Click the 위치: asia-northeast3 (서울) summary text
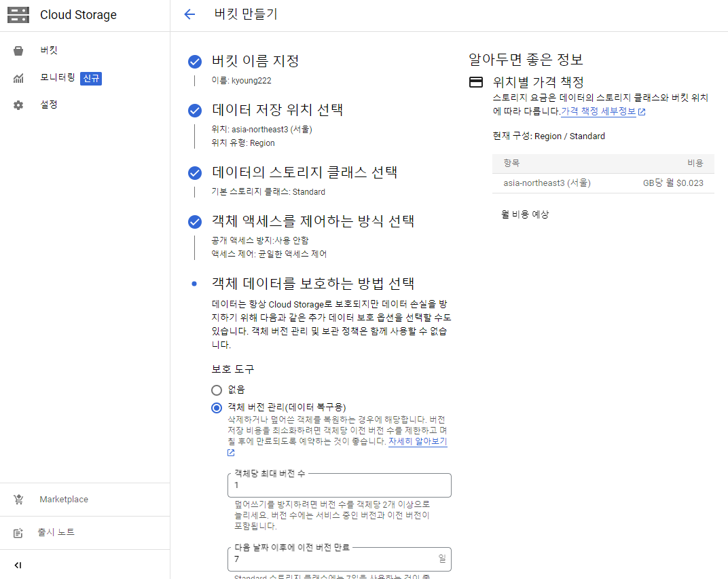The image size is (728, 579). (262, 129)
